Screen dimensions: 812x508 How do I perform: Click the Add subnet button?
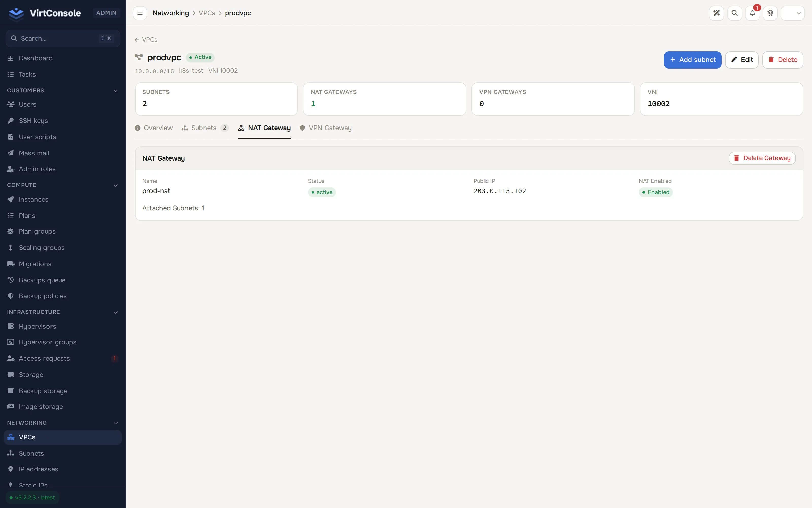coord(692,60)
